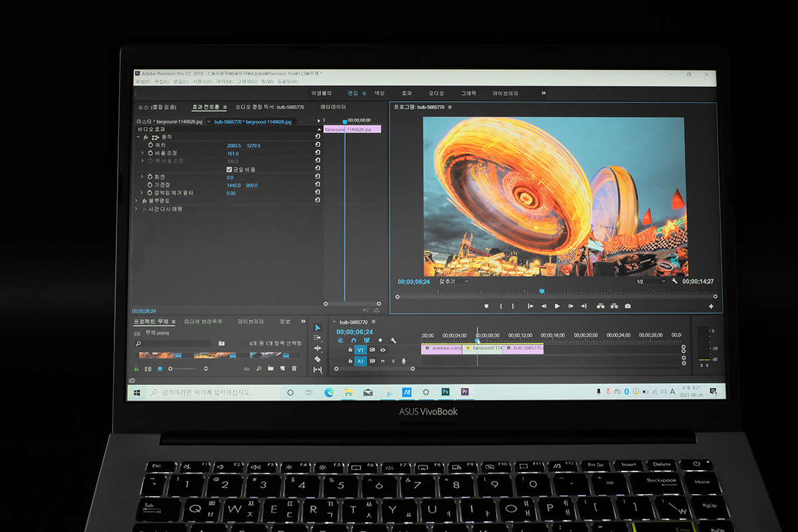The height and width of the screenshot is (532, 798).
Task: Show more workspaces with double chevron
Action: pos(543,93)
